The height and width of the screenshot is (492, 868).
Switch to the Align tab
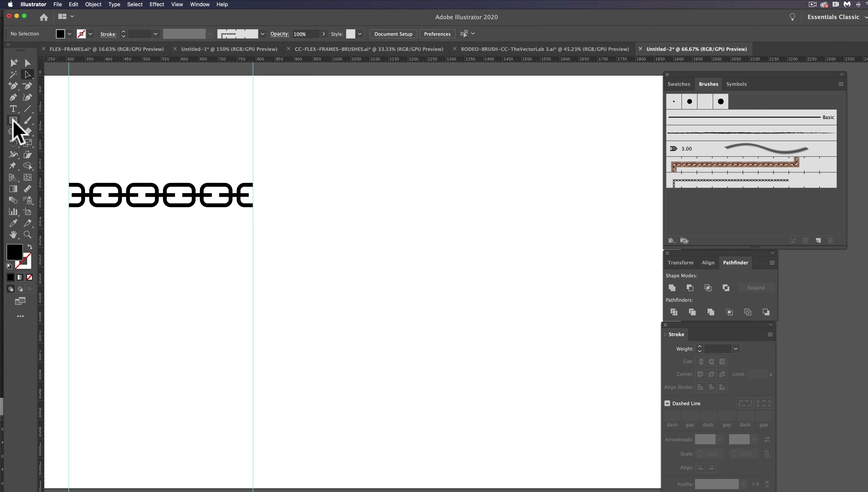click(x=708, y=263)
